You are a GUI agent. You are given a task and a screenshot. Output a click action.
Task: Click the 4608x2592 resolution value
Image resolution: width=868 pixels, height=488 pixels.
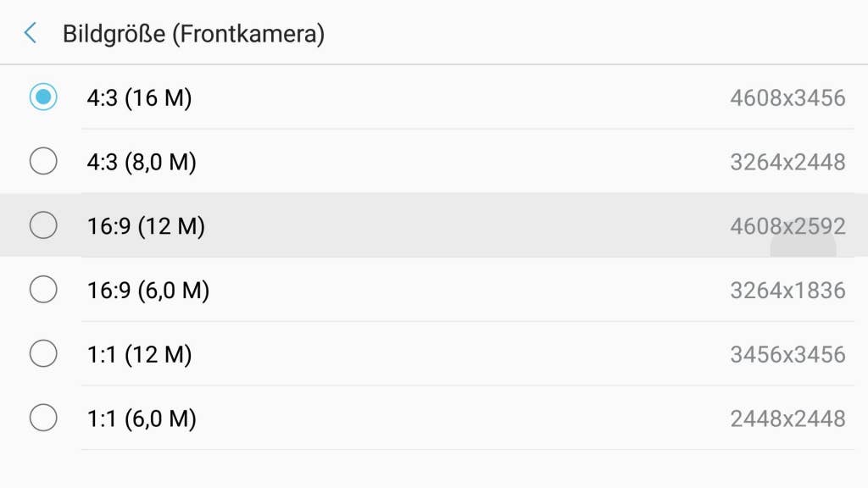tap(787, 226)
